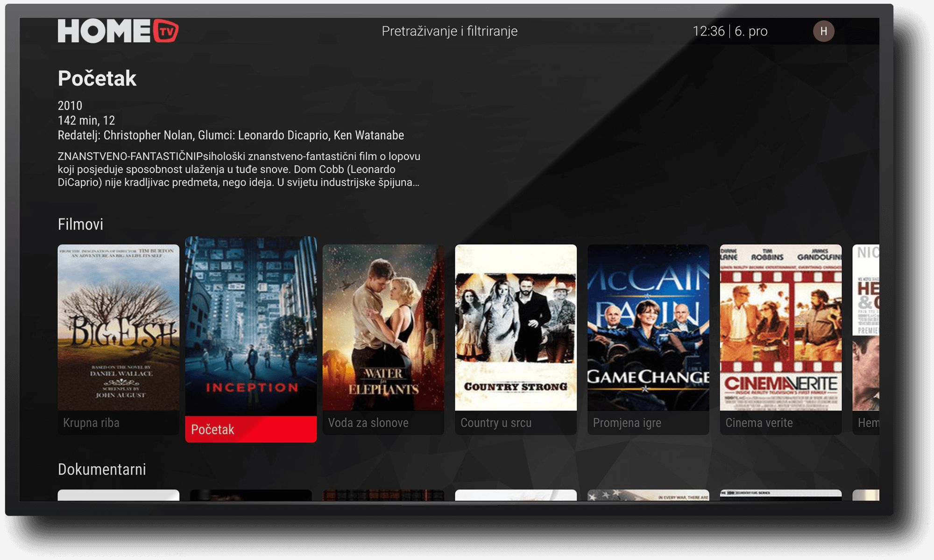
Task: Click the 6. pro date text
Action: 751,31
